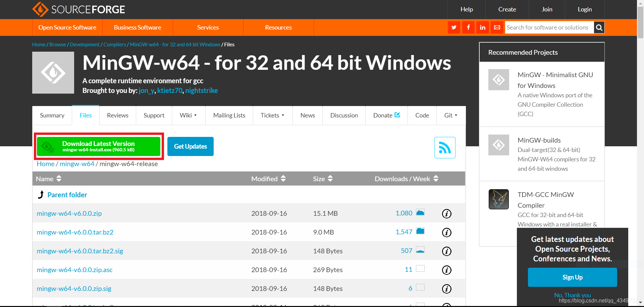644x307 pixels.
Task: Click the Help link in header
Action: [x=467, y=9]
